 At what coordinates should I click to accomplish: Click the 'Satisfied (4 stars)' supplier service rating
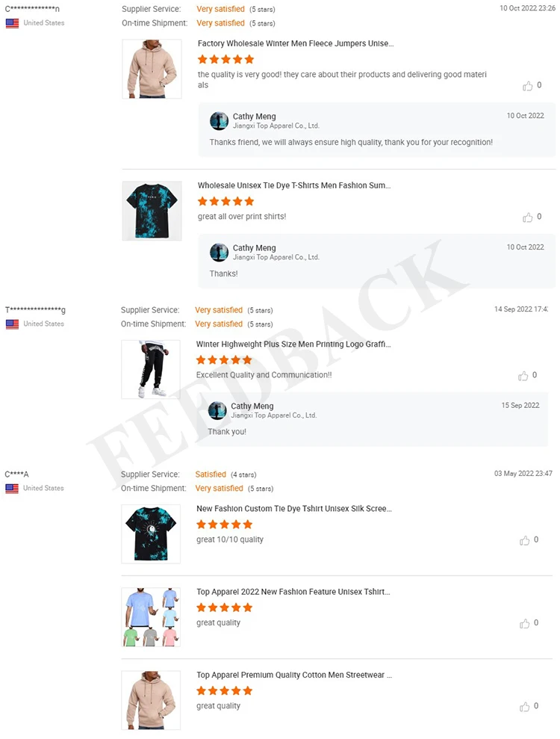[x=225, y=474]
